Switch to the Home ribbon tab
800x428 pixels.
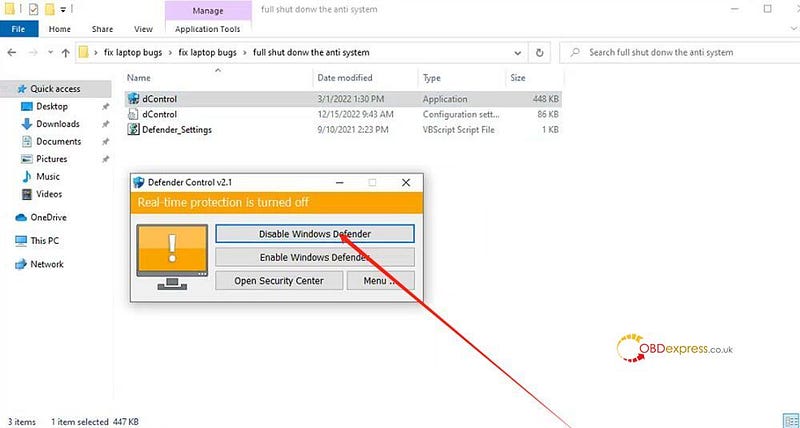click(x=60, y=29)
